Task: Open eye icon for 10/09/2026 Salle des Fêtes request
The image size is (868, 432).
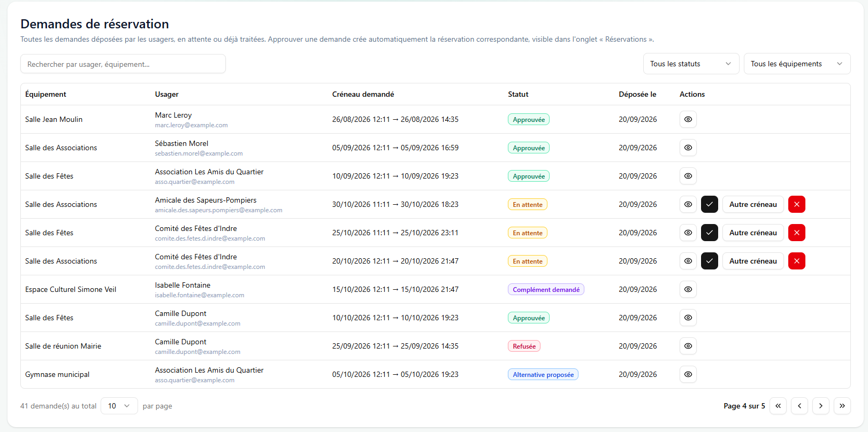Action: click(x=688, y=176)
